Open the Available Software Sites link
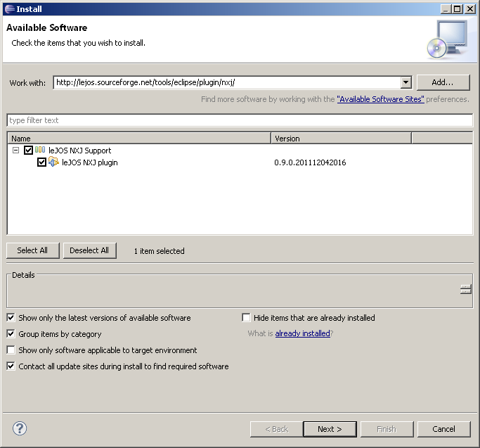The width and height of the screenshot is (480, 448). pyautogui.click(x=380, y=99)
